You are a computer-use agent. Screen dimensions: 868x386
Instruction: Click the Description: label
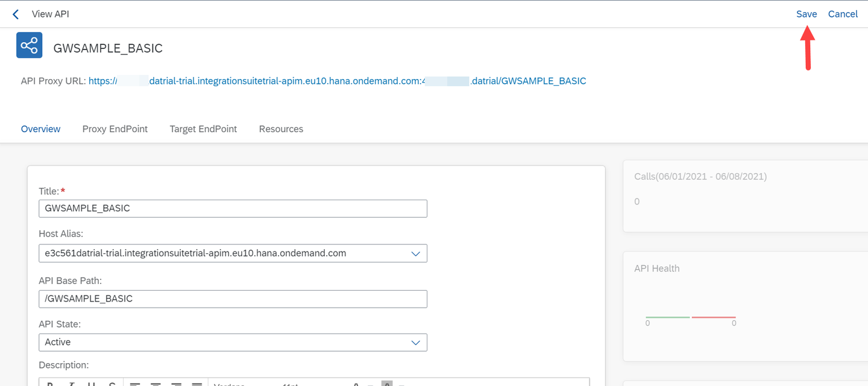64,365
